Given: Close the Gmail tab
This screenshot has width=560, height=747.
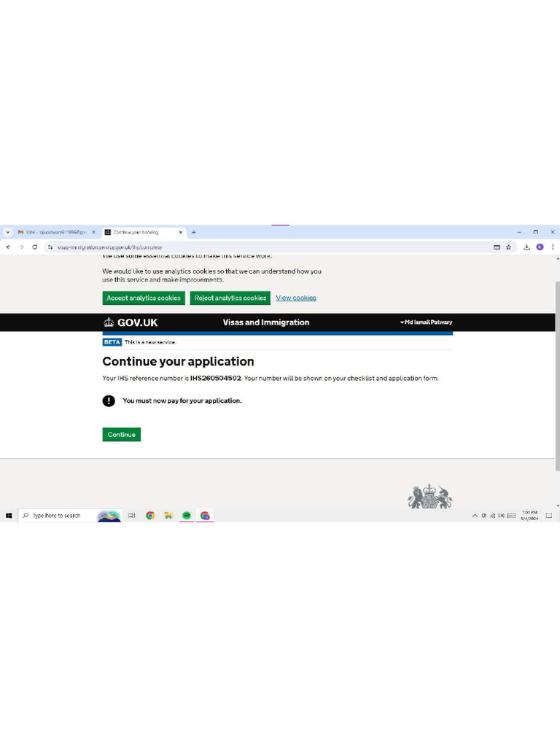Looking at the screenshot, I should pyautogui.click(x=93, y=233).
